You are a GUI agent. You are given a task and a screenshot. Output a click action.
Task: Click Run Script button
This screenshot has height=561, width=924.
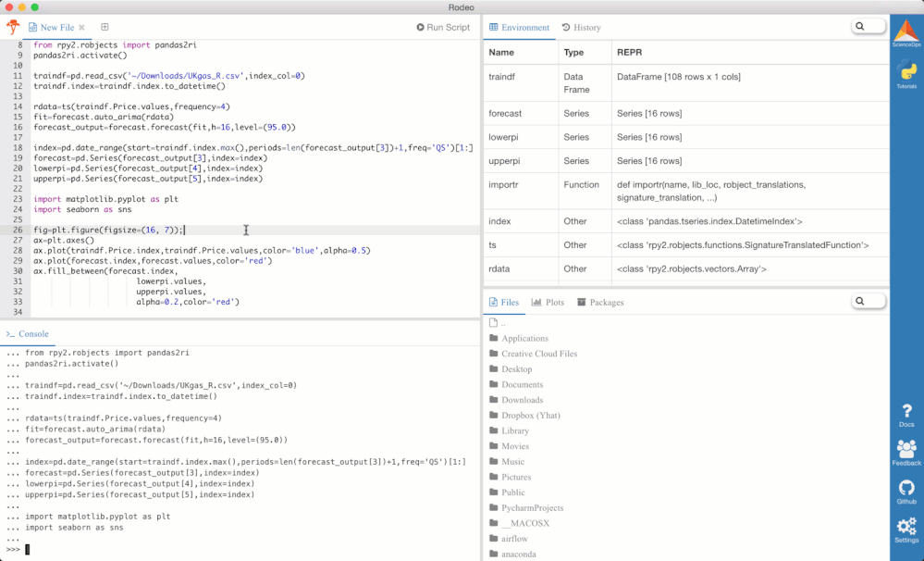coord(443,27)
